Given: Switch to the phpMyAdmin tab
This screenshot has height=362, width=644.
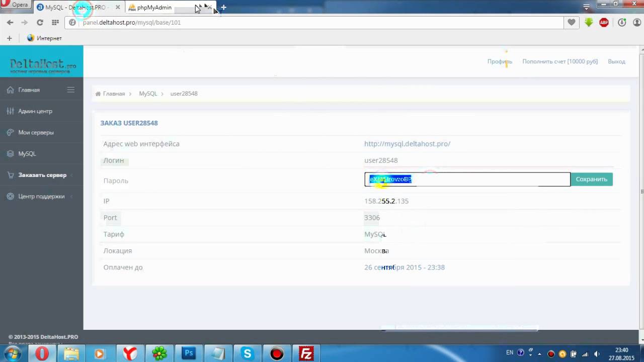Looking at the screenshot, I should (x=171, y=8).
